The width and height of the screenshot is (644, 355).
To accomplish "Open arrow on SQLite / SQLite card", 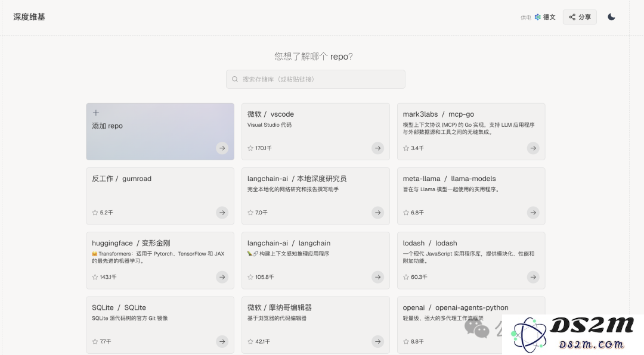I will 222,341.
